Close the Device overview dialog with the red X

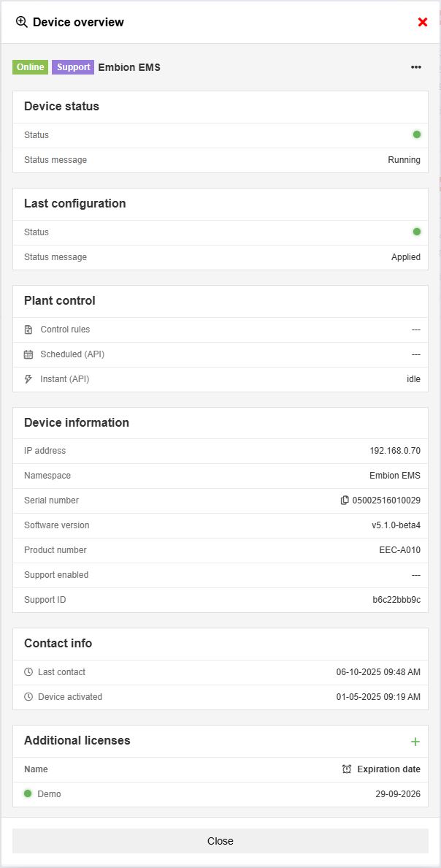(423, 22)
